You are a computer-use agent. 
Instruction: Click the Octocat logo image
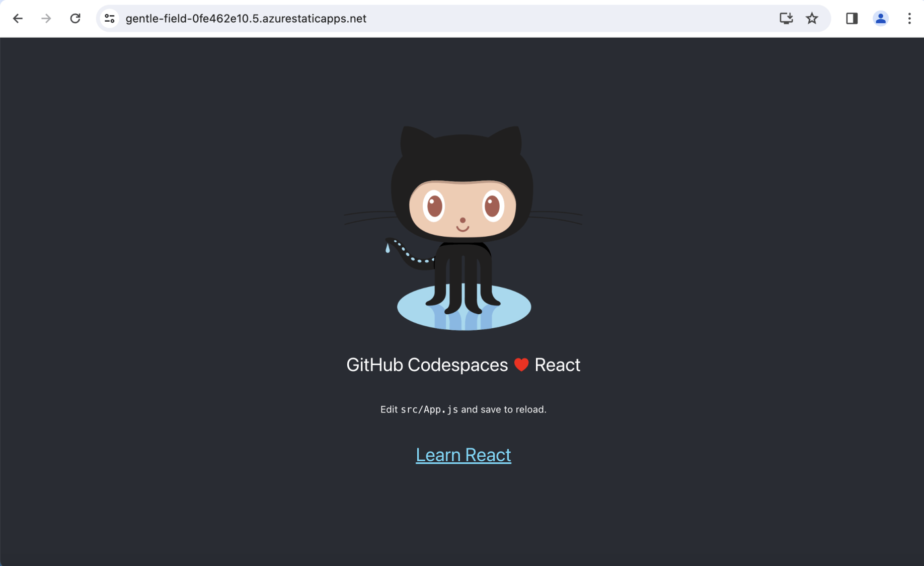pos(464,228)
